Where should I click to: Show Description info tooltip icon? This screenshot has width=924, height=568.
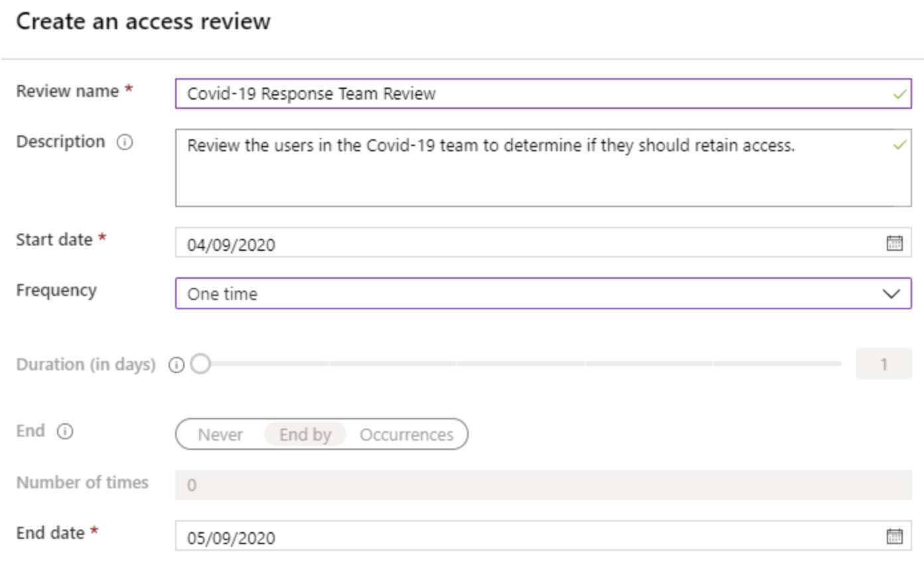[125, 143]
